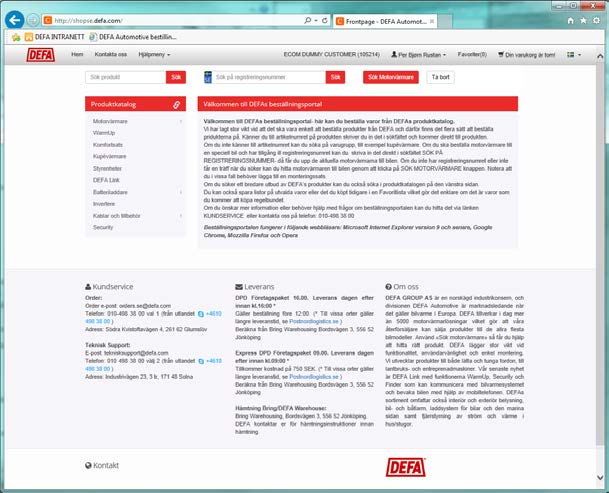This screenshot has width=609, height=493.
Task: Select WarmUp in product catalog
Action: 104,133
